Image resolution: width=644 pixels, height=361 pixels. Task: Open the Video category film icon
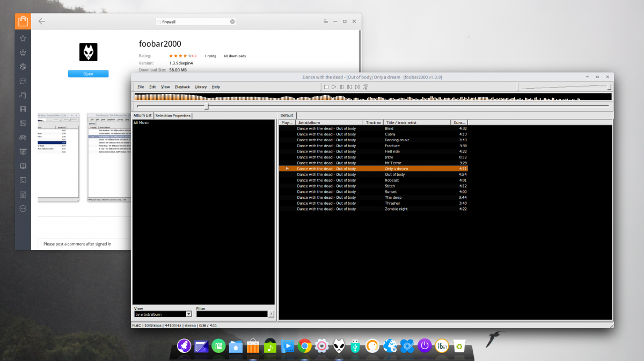point(23,109)
